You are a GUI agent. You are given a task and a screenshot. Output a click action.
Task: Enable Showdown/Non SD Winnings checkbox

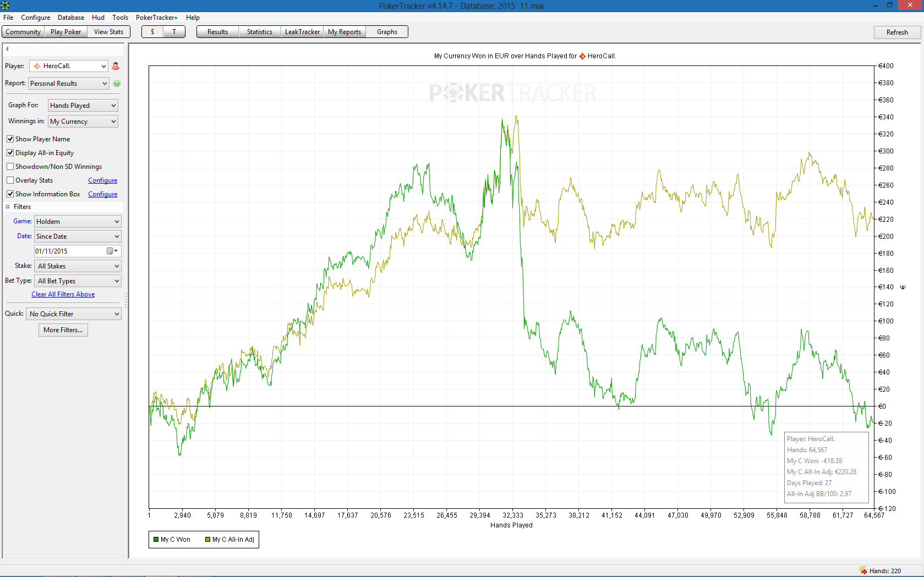(x=10, y=167)
